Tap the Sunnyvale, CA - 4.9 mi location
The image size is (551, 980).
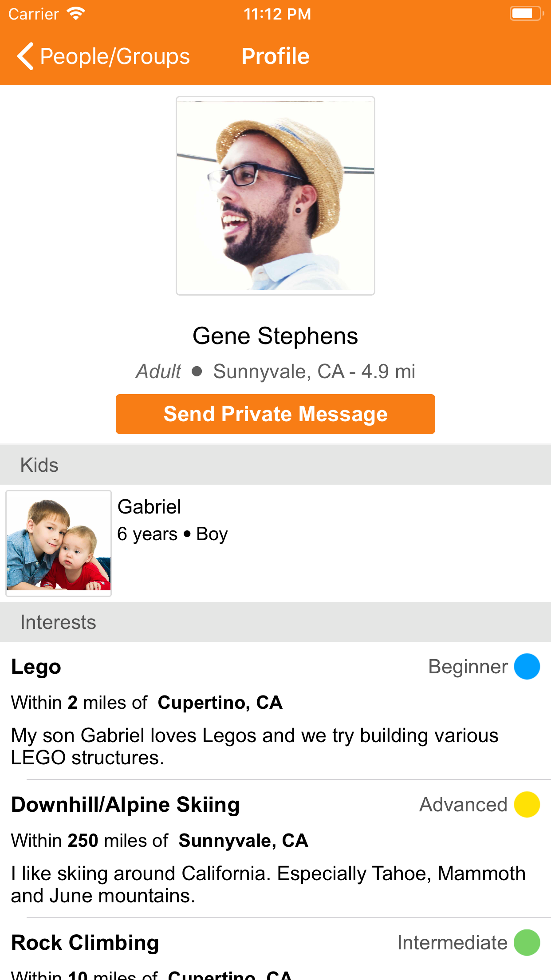pyautogui.click(x=314, y=371)
